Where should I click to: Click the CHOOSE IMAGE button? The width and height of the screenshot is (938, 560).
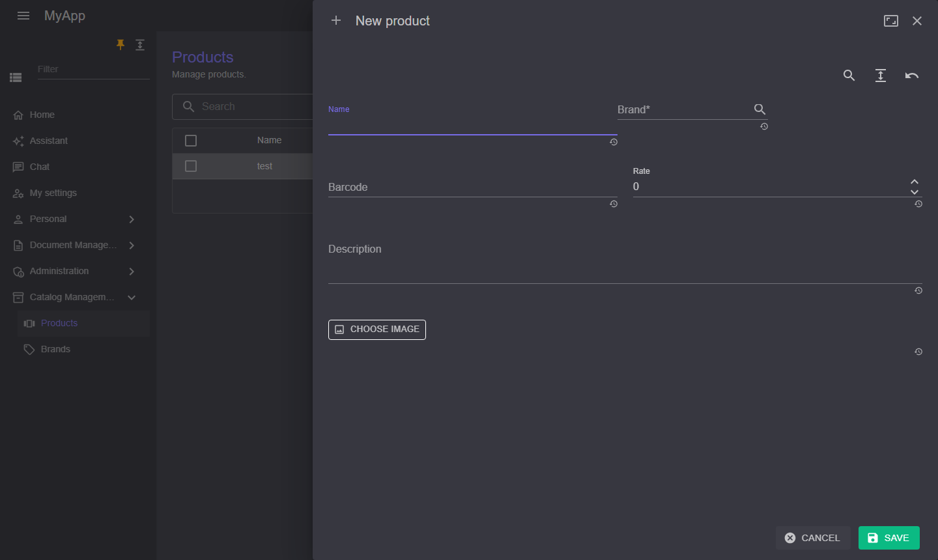point(377,329)
